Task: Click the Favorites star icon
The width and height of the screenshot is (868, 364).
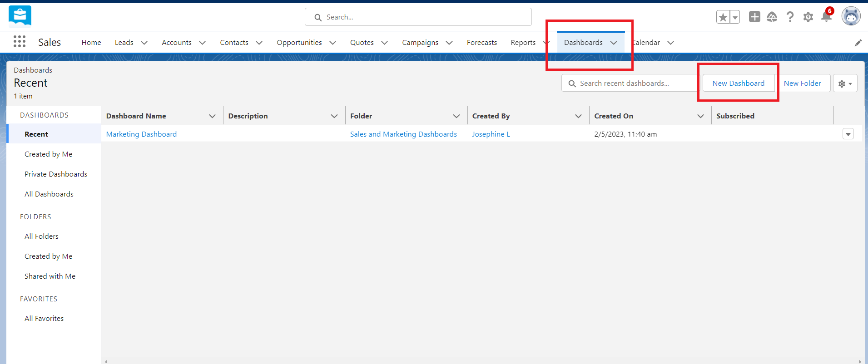Action: pyautogui.click(x=723, y=17)
